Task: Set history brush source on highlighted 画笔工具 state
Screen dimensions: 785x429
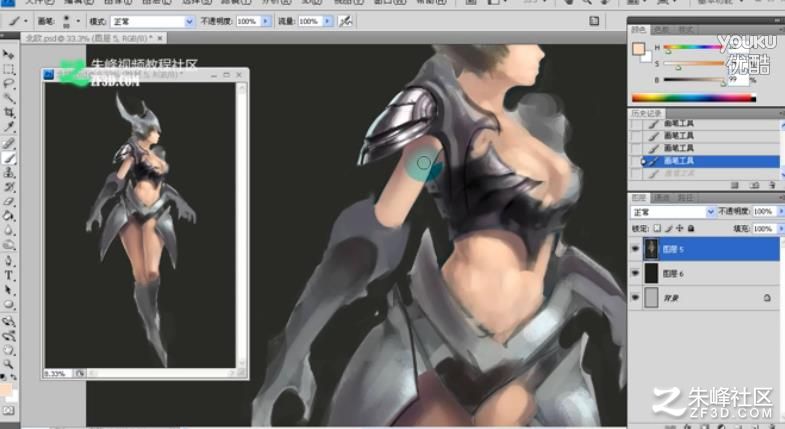Action: (636, 161)
